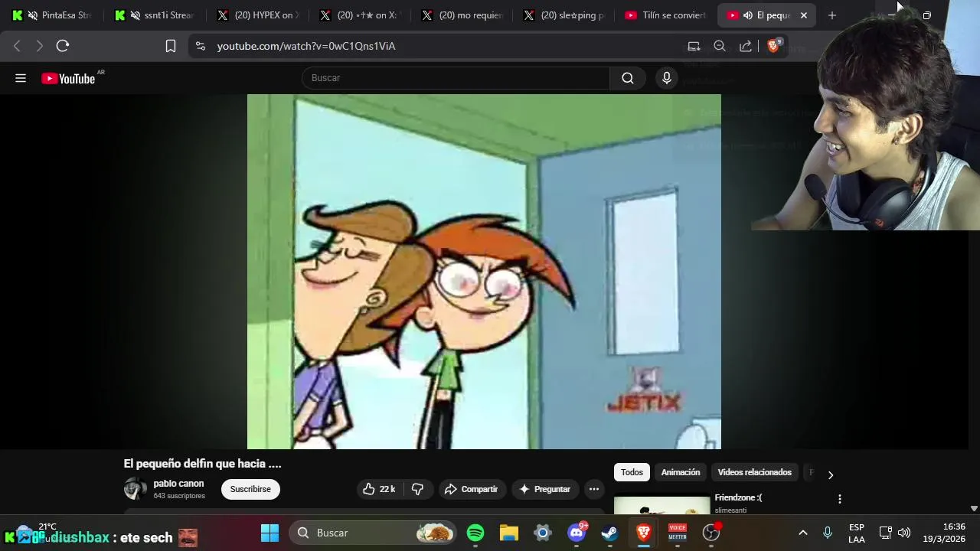Select the Videos relacionados filter chip
The image size is (980, 551).
(x=754, y=472)
